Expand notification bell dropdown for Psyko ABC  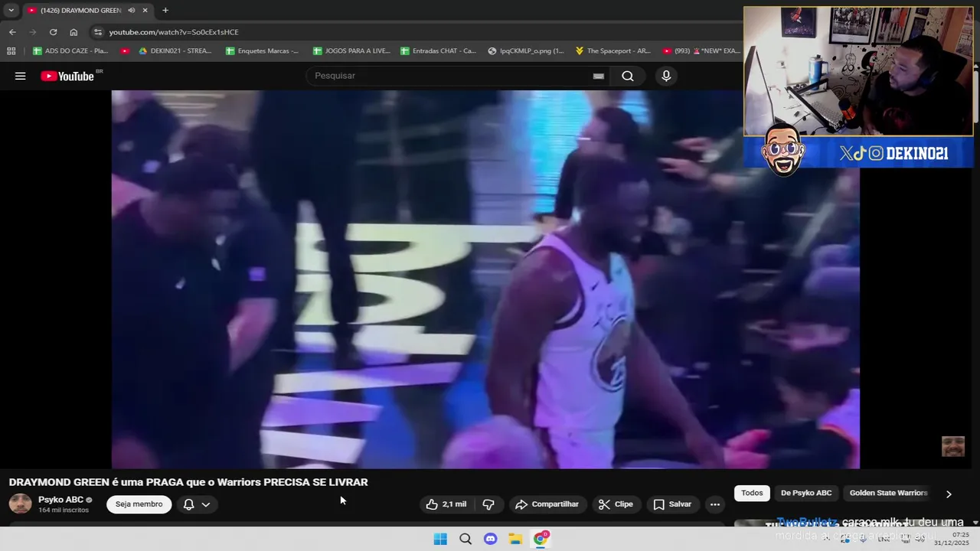(197, 504)
